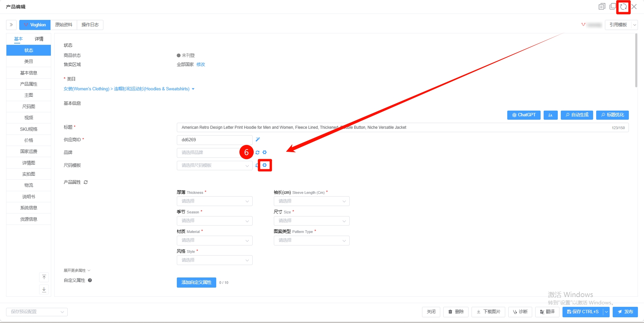
Task: Refresh the brand list icon
Action: click(x=258, y=152)
